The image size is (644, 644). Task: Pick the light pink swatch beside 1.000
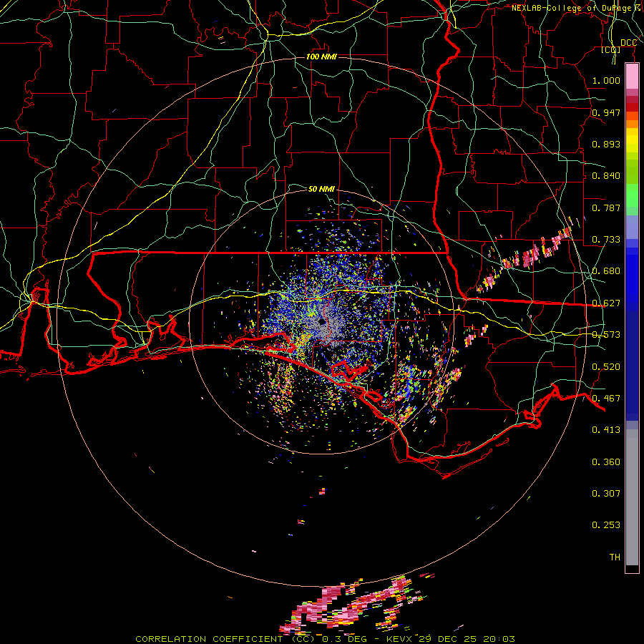point(632,77)
